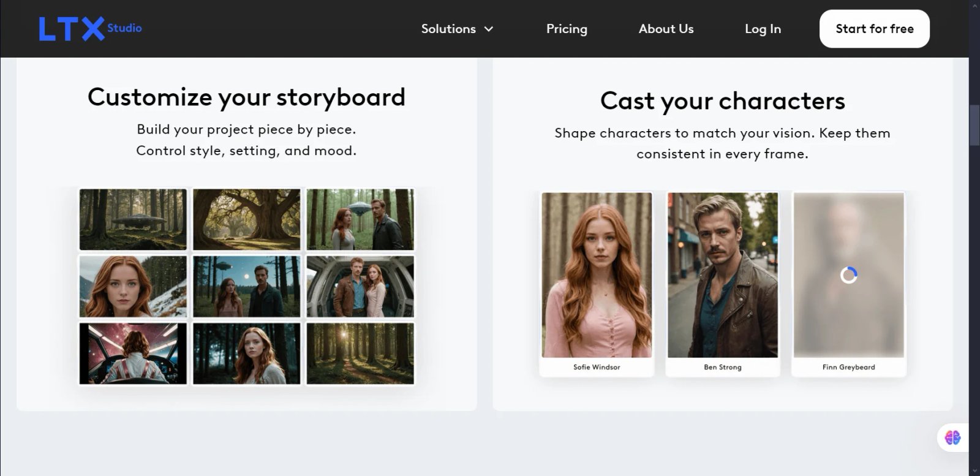
Task: Open the couple watching UFO storyboard frame
Action: [x=360, y=219]
